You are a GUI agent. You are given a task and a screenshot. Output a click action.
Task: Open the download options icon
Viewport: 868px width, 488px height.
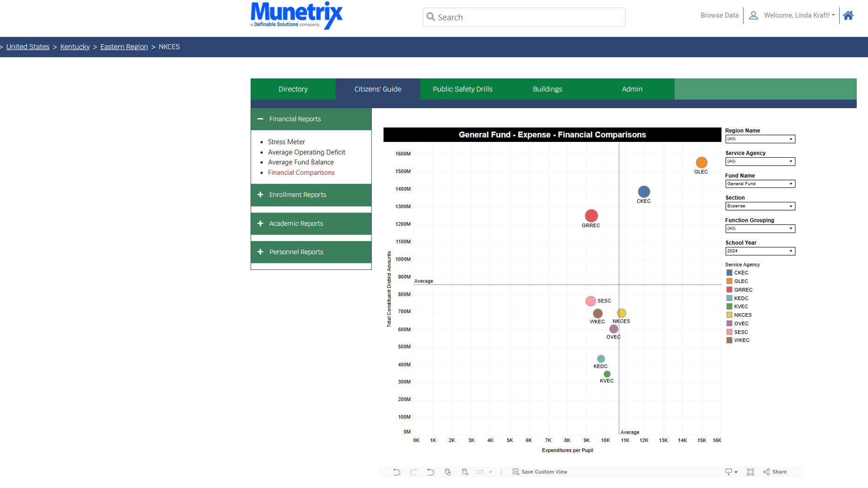(x=731, y=472)
